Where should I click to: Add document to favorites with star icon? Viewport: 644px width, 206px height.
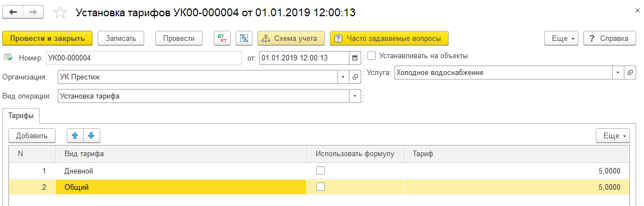coord(61,13)
